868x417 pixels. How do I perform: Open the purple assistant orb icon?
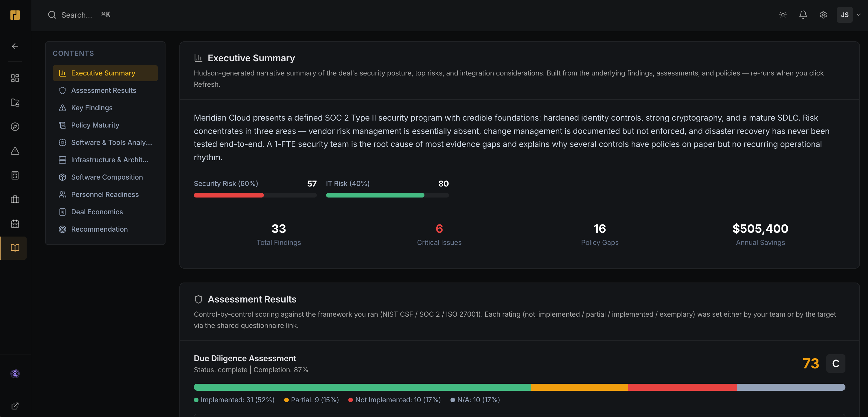(x=15, y=374)
